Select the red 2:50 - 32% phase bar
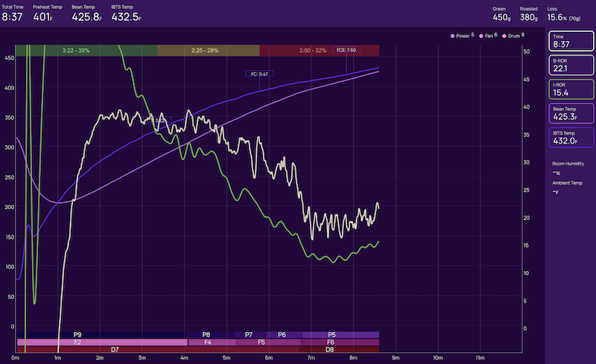The image size is (596, 364). click(x=319, y=50)
